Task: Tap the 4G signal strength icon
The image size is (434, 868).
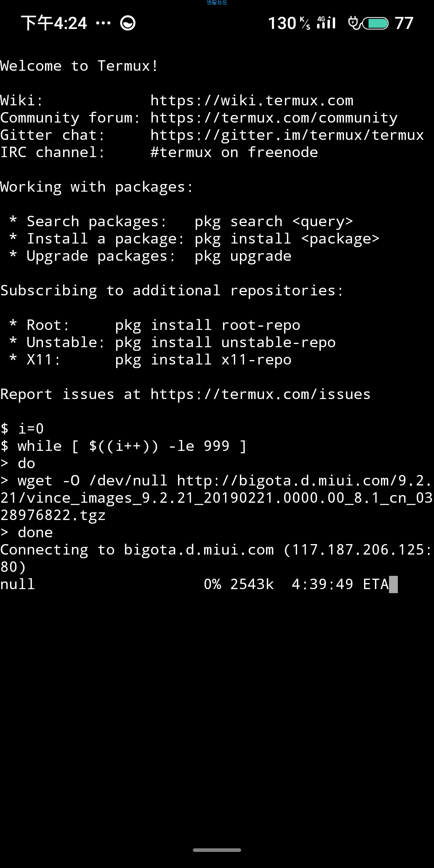Action: click(326, 23)
